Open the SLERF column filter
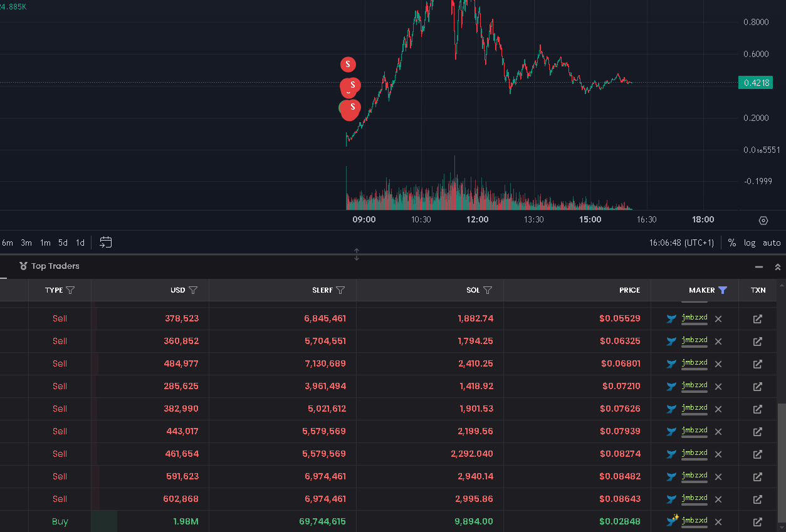Viewport: 786px width, 532px height. (x=340, y=290)
